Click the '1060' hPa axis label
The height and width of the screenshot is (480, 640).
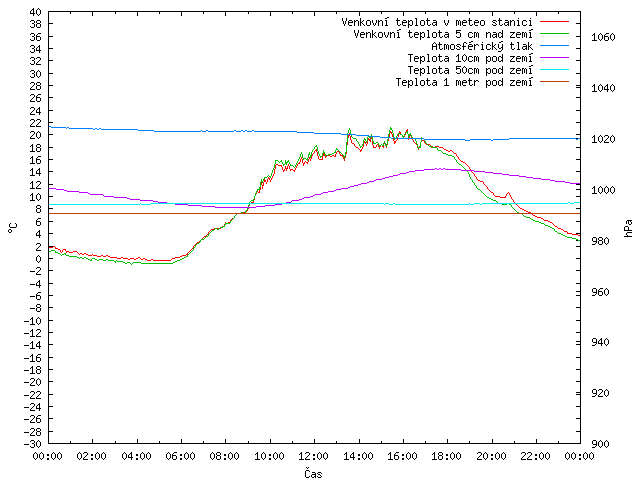tap(603, 38)
